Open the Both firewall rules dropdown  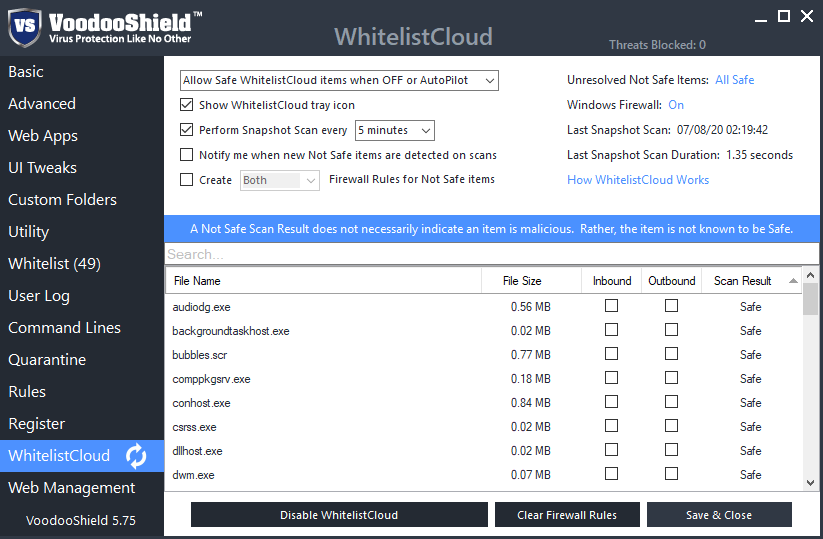point(280,180)
